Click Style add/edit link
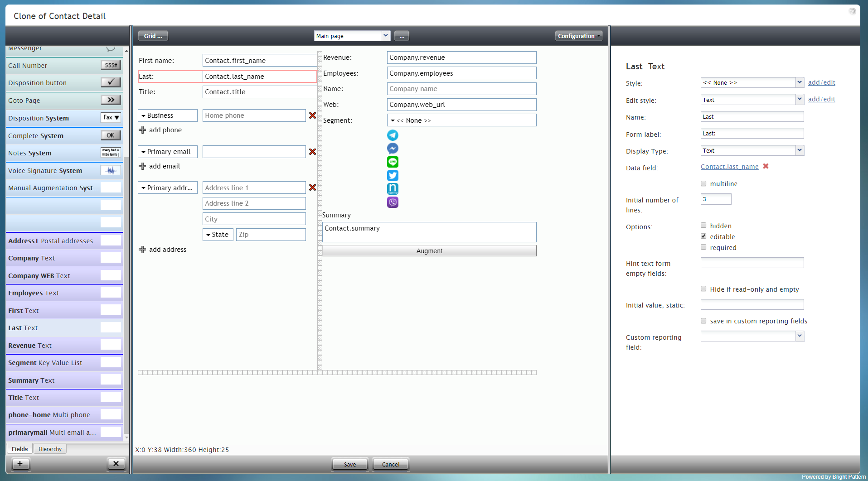This screenshot has width=868, height=481. [x=821, y=82]
